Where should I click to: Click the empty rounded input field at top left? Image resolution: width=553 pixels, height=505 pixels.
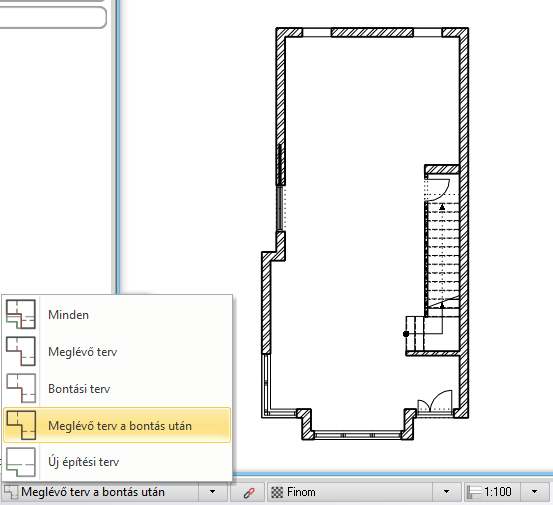click(x=53, y=17)
